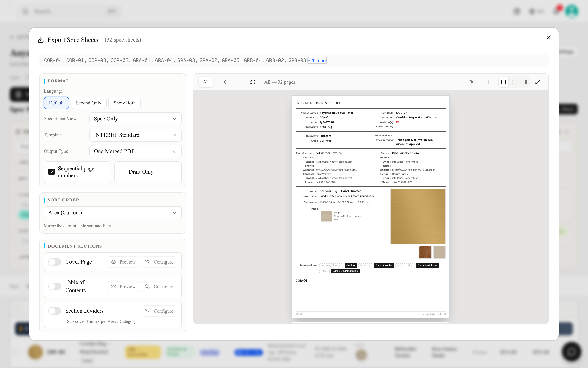Configure the Cover Page section
Image resolution: width=588 pixels, height=368 pixels.
click(159, 262)
